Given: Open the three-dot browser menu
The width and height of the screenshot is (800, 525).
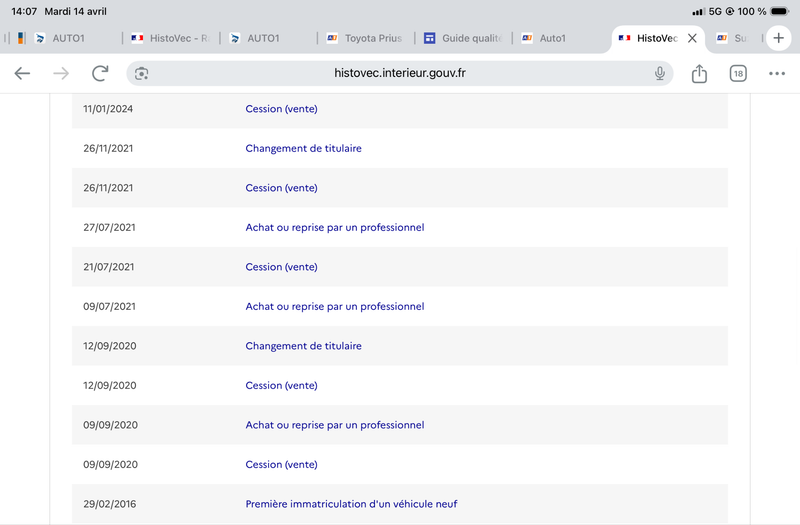Looking at the screenshot, I should 777,73.
